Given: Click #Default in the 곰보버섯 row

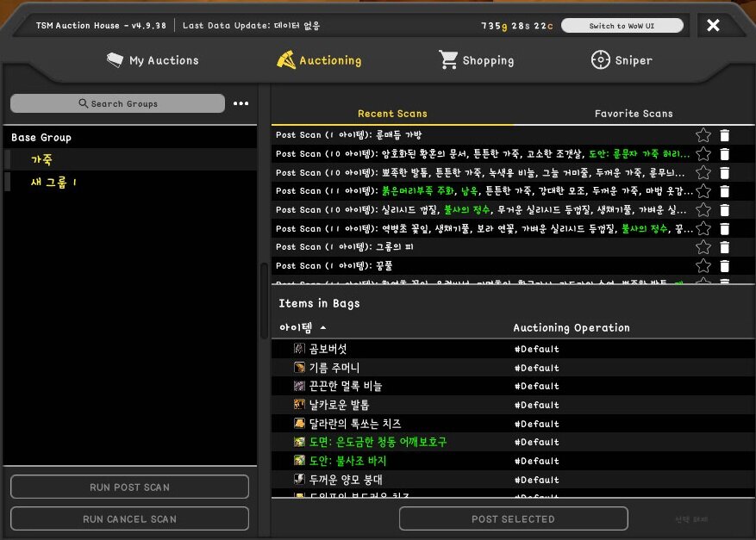Looking at the screenshot, I should 537,349.
